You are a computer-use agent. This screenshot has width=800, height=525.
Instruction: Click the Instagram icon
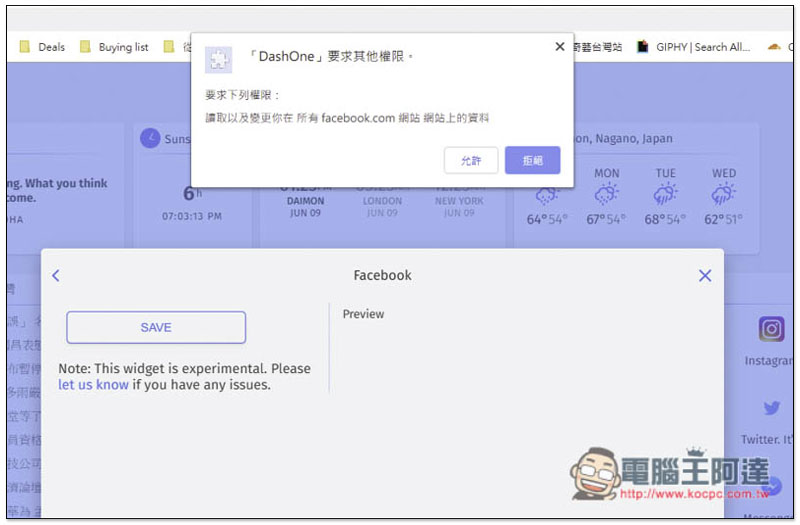[x=771, y=329]
